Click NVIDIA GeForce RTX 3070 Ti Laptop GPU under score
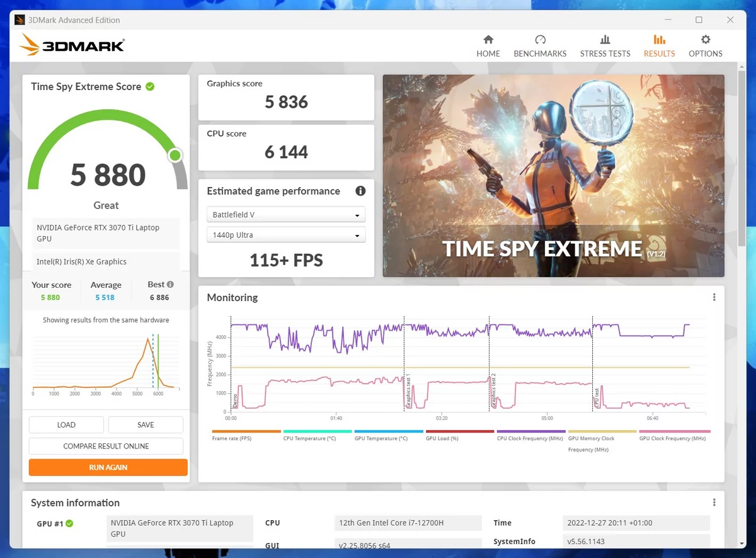756x558 pixels. pyautogui.click(x=106, y=233)
